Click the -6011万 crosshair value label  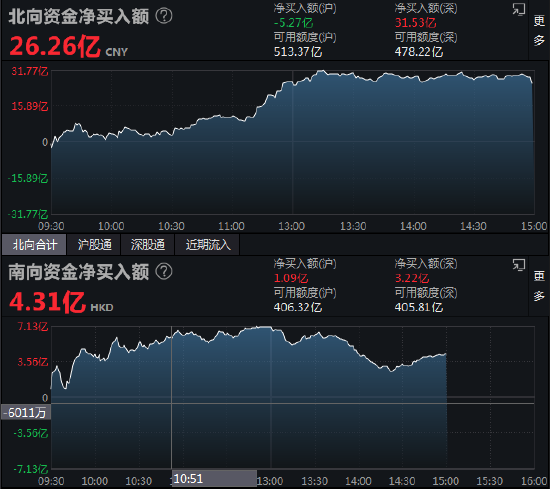(26, 413)
